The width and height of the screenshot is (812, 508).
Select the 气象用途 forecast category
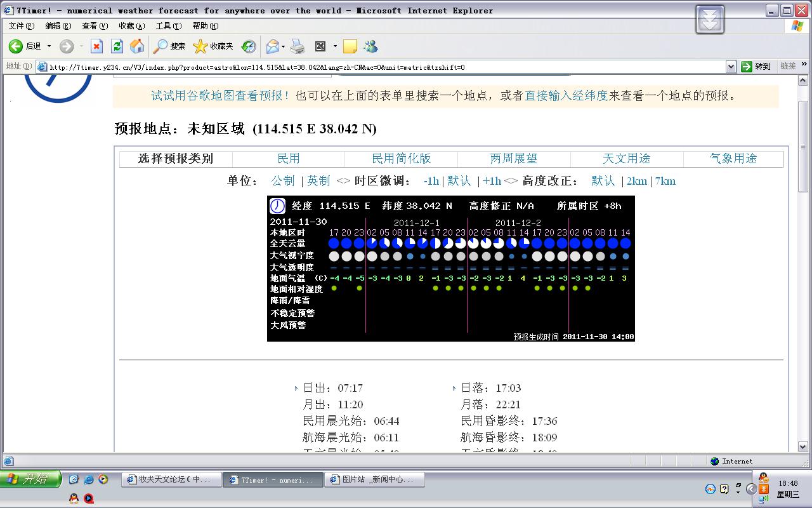733,159
